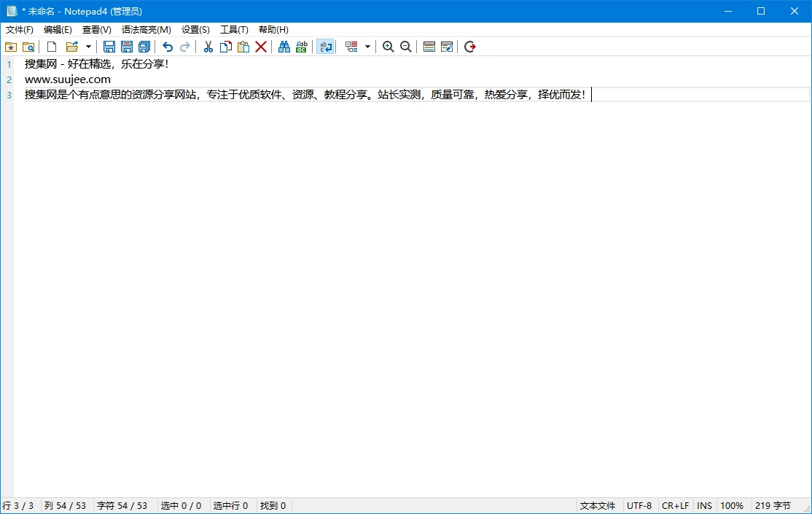Click line number 1 in margin

tap(9, 64)
